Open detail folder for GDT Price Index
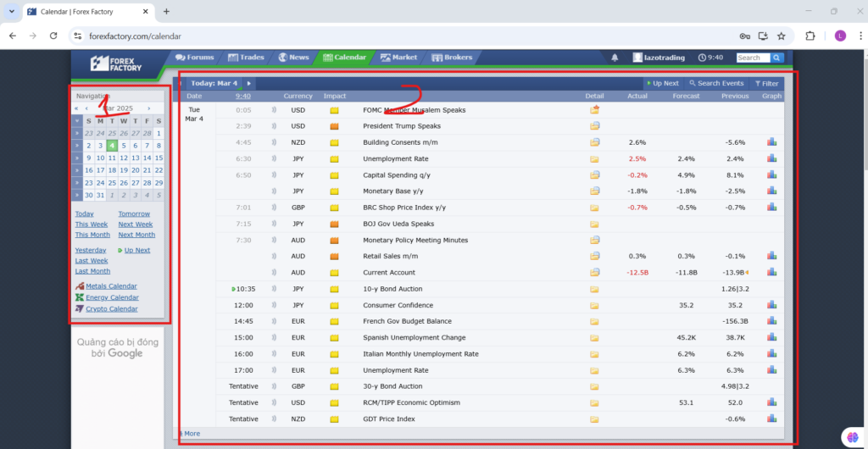 click(x=594, y=419)
